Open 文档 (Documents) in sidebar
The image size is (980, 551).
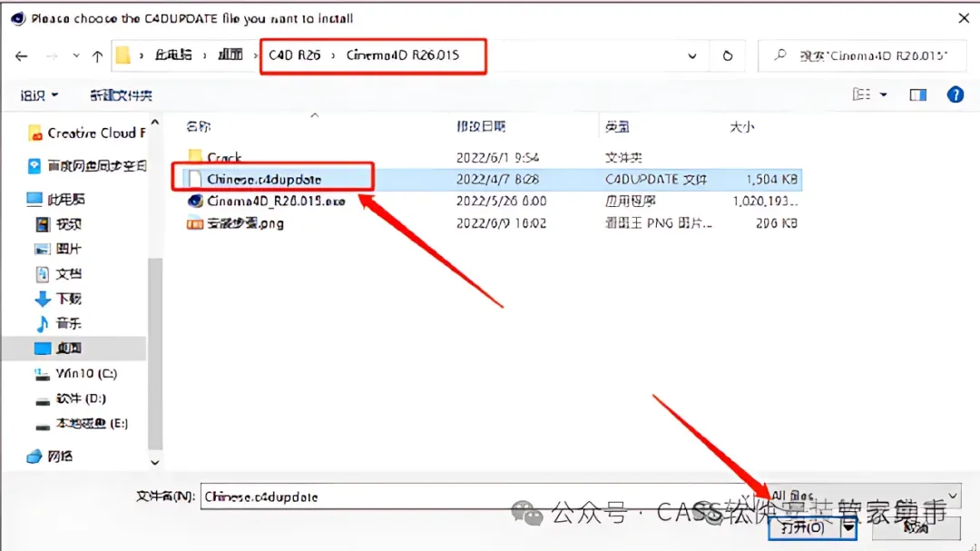click(58, 274)
